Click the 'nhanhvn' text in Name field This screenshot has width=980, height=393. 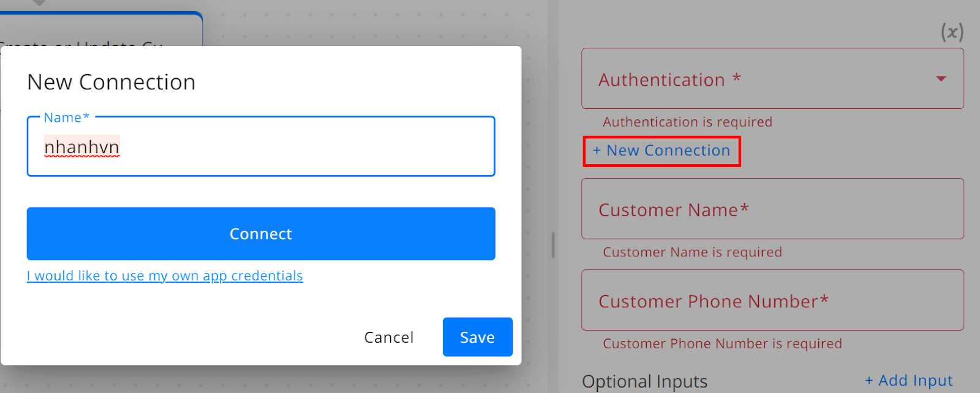click(x=82, y=147)
